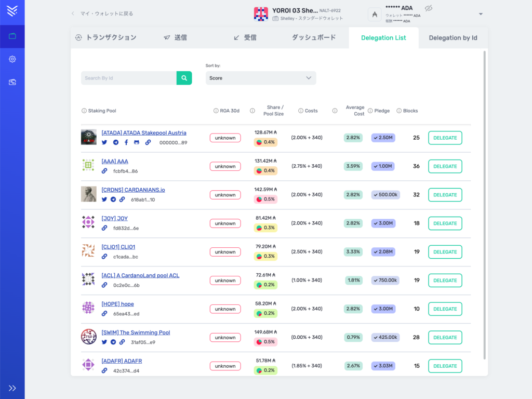
Task: Switch to the トランザクション tab
Action: (x=106, y=38)
